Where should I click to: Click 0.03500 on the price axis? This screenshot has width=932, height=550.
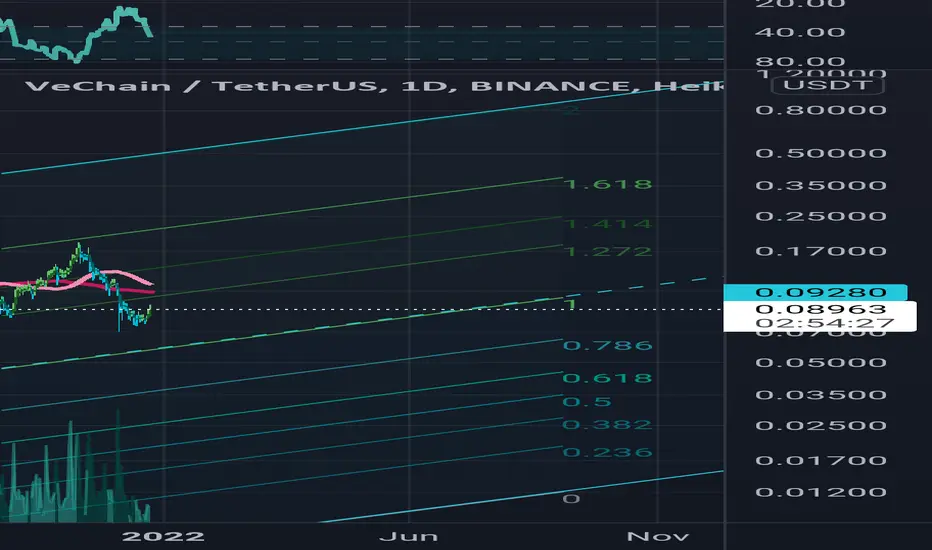[821, 395]
